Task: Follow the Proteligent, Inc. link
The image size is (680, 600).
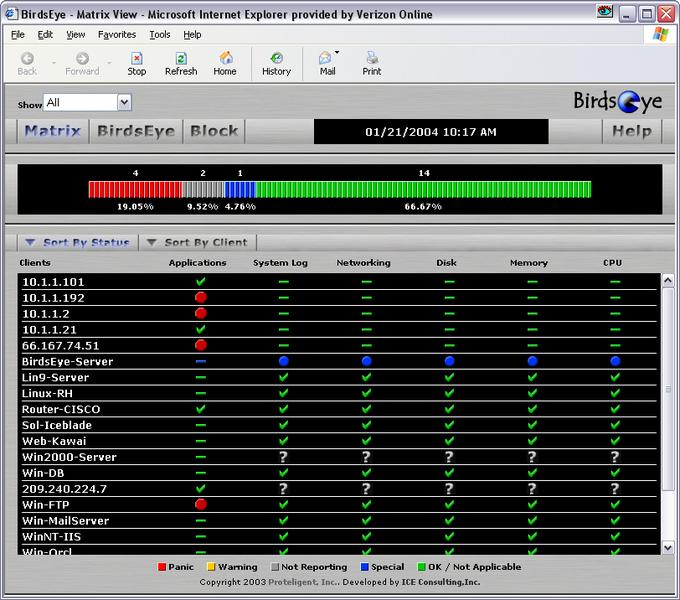Action: click(304, 582)
